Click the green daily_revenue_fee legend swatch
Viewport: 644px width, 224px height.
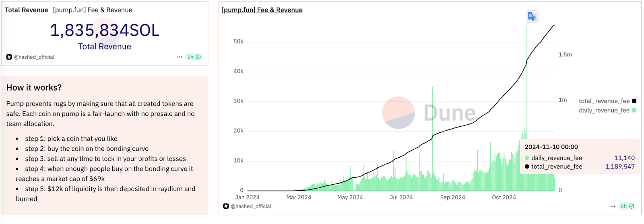point(634,110)
